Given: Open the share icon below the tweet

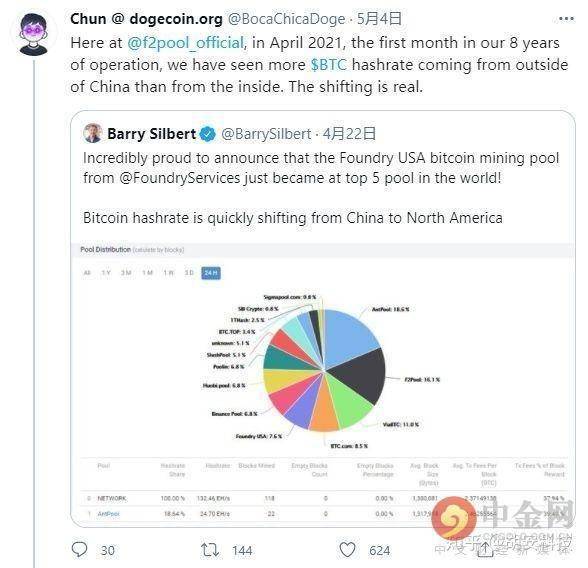Looking at the screenshot, I should (485, 550).
